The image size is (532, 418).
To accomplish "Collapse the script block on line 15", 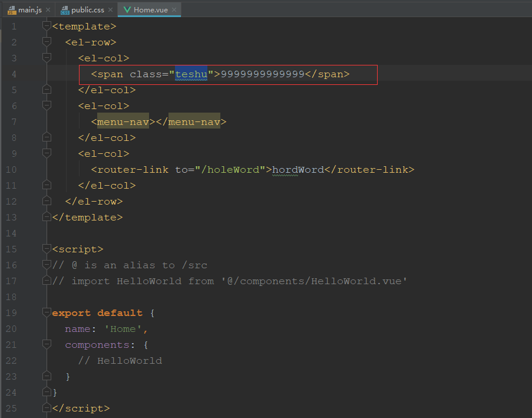I will (47, 249).
